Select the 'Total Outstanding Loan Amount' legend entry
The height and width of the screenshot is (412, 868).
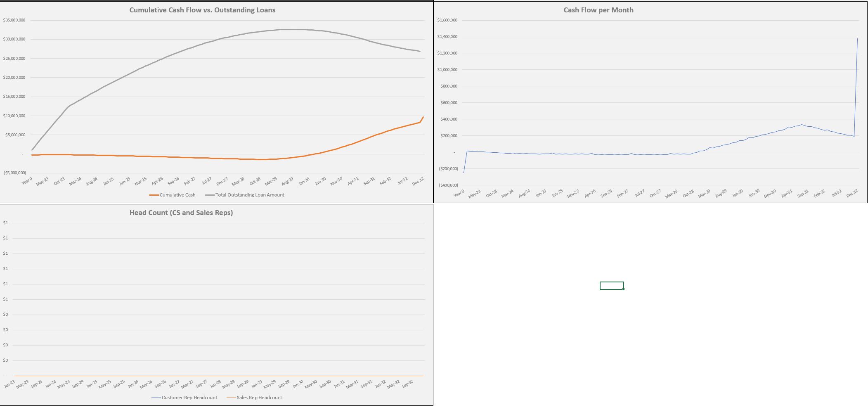250,195
